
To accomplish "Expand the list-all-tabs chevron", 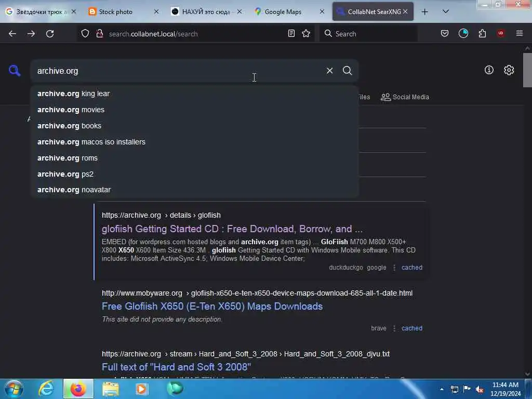I will pyautogui.click(x=446, y=11).
